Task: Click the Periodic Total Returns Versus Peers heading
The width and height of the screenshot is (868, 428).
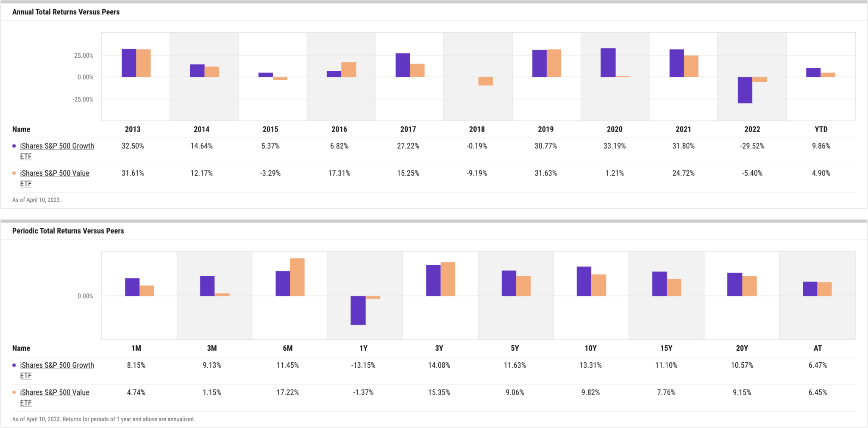Action: point(68,231)
